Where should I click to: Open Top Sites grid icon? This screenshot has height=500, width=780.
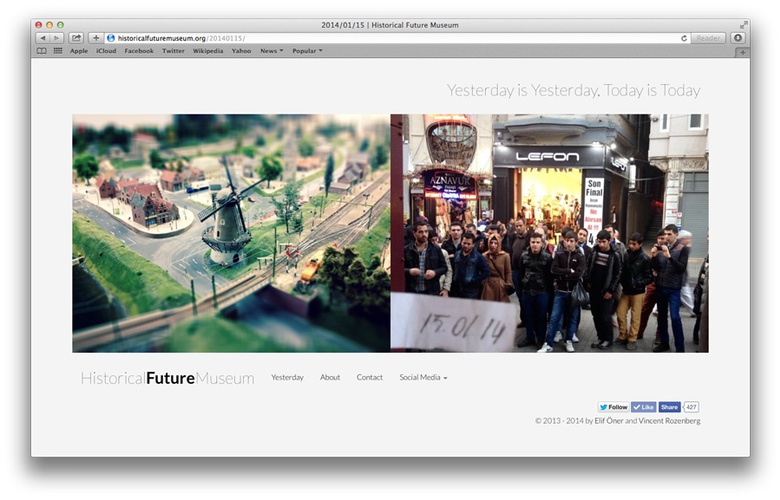[x=57, y=50]
